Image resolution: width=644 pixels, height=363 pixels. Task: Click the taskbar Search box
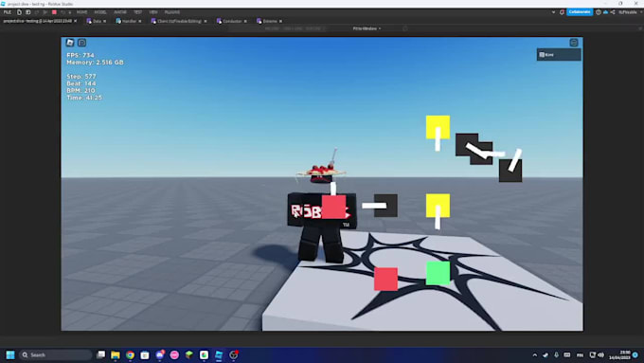click(55, 354)
